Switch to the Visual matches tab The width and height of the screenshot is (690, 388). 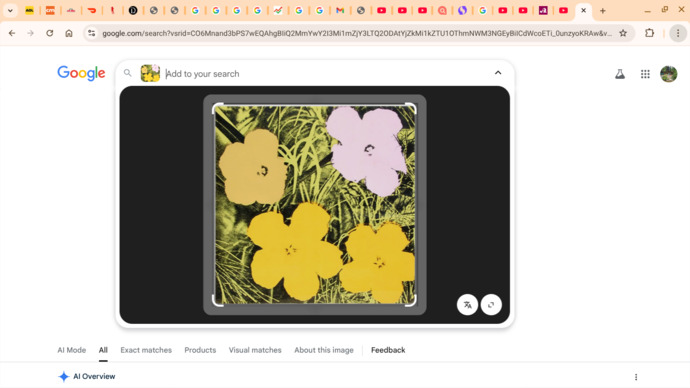click(255, 350)
